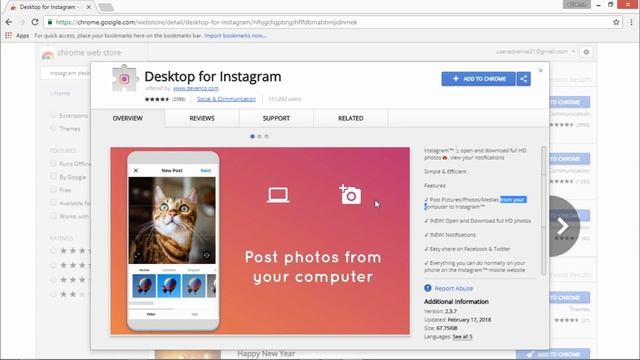The image size is (640, 360).
Task: Select the two-star rating filter radio
Action: pyautogui.click(x=53, y=294)
